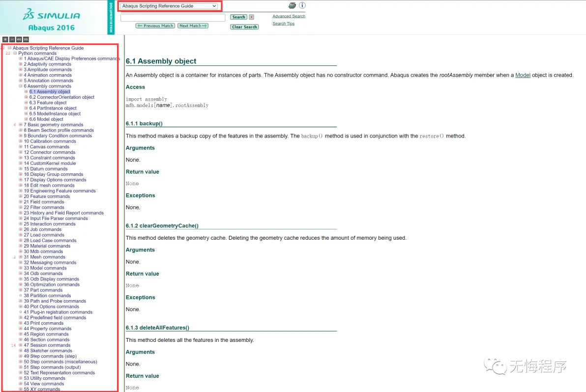Open 41 Plug-in registration commands

58,312
